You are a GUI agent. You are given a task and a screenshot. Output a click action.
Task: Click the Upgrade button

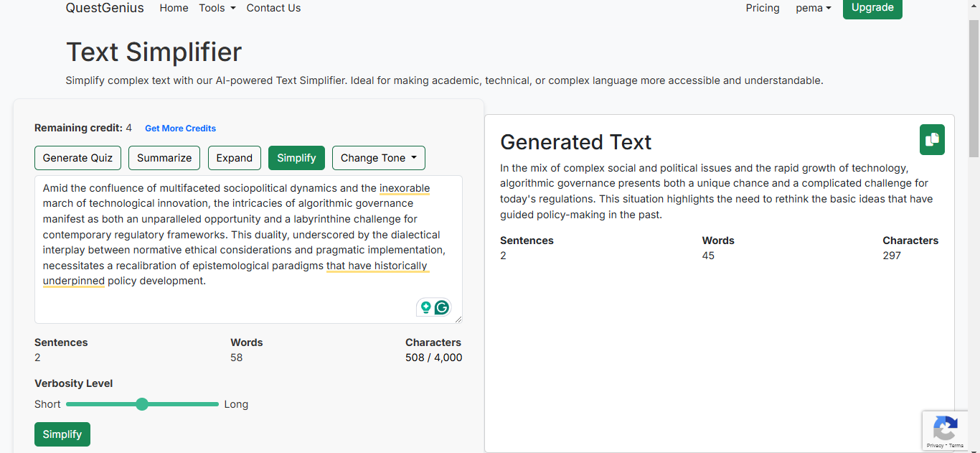coord(872,8)
